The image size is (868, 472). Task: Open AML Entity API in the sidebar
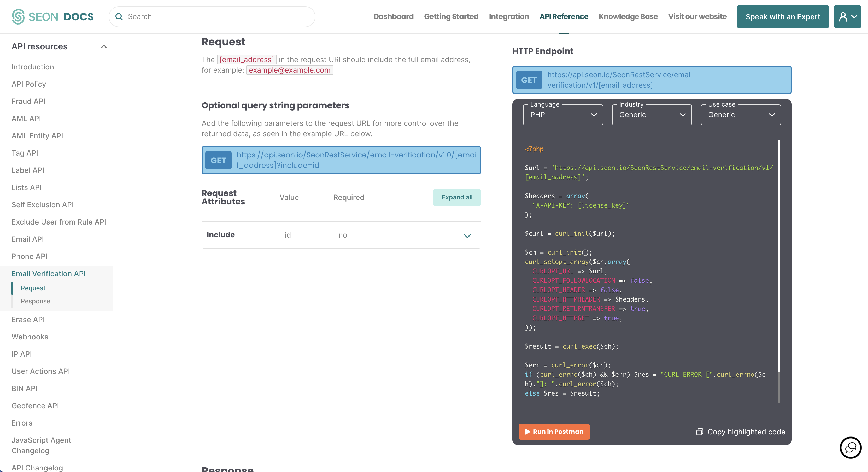click(x=37, y=135)
